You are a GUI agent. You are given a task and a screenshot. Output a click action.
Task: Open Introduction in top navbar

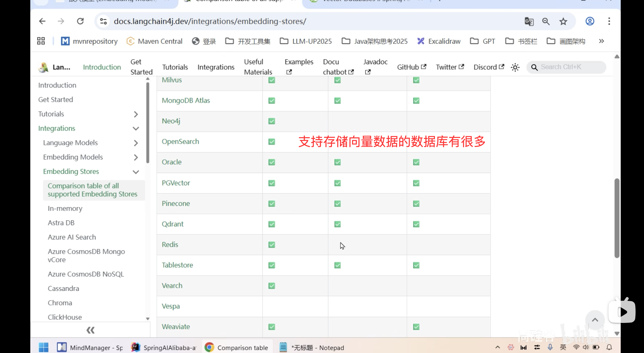tap(102, 67)
